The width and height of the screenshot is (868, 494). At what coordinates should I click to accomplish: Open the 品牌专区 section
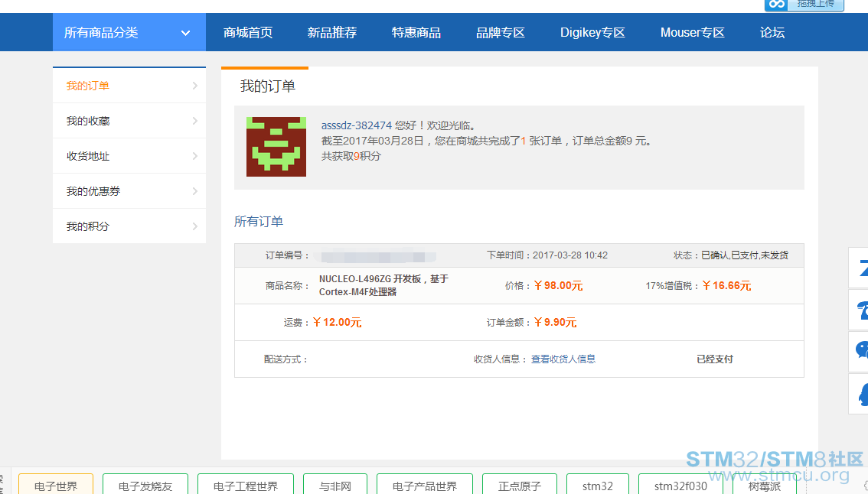(x=501, y=33)
